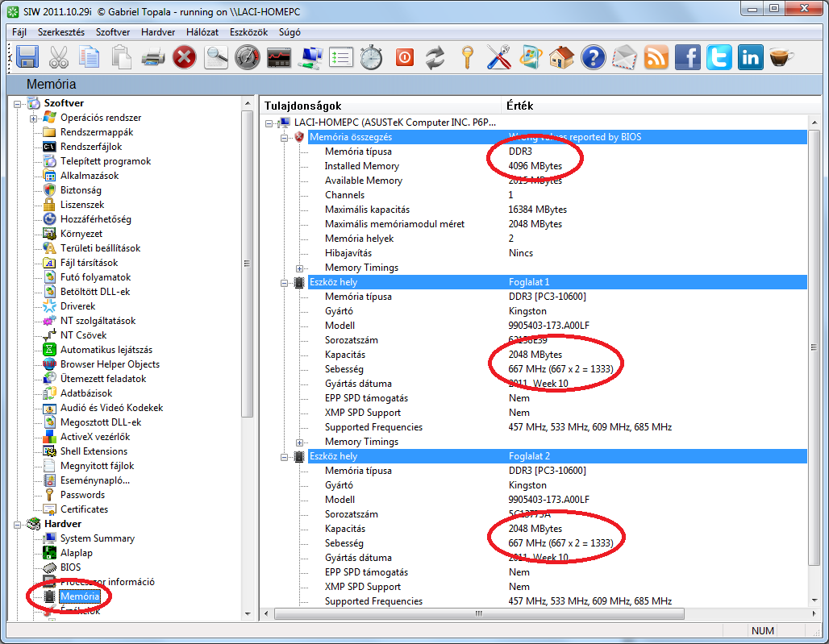Click the coffee cup donate icon

pyautogui.click(x=781, y=57)
